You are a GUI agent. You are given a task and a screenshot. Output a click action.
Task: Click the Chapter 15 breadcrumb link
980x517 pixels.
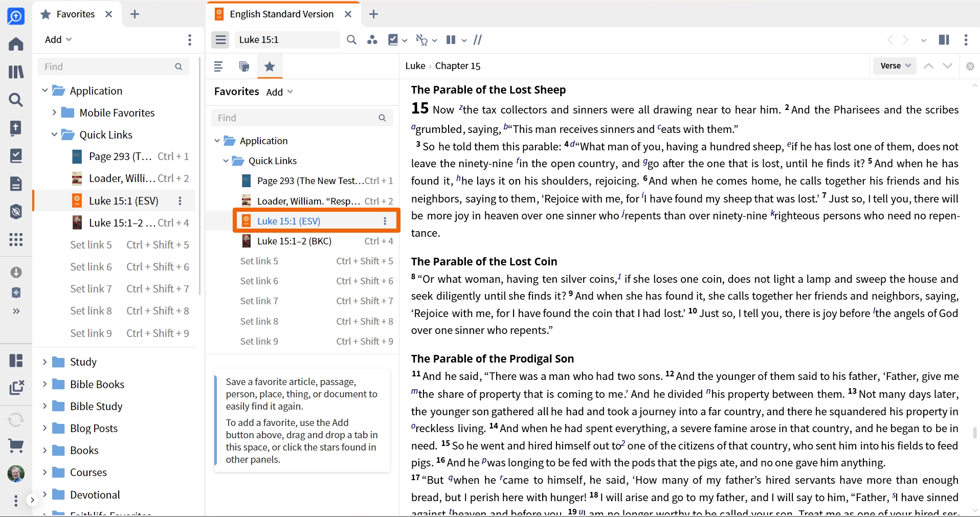pyautogui.click(x=458, y=66)
